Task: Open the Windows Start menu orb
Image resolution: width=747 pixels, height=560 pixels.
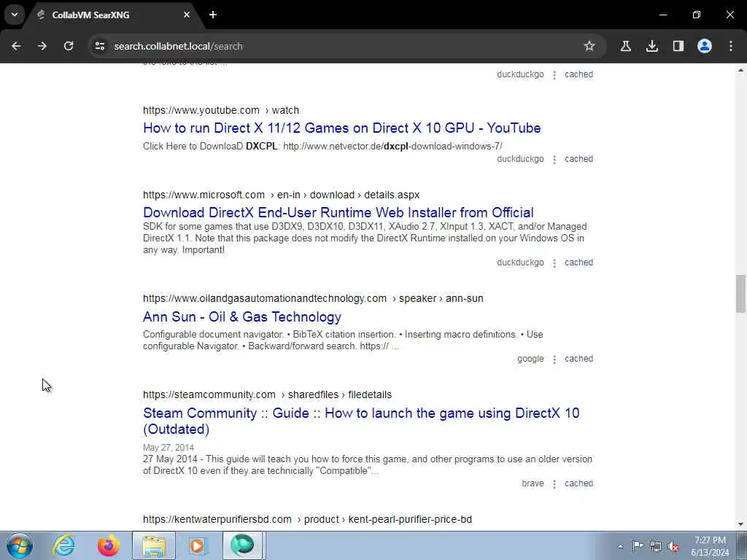Action: pyautogui.click(x=20, y=545)
